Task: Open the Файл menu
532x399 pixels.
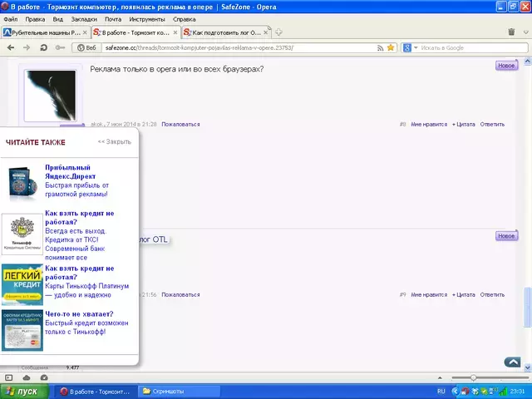Action: pos(11,19)
